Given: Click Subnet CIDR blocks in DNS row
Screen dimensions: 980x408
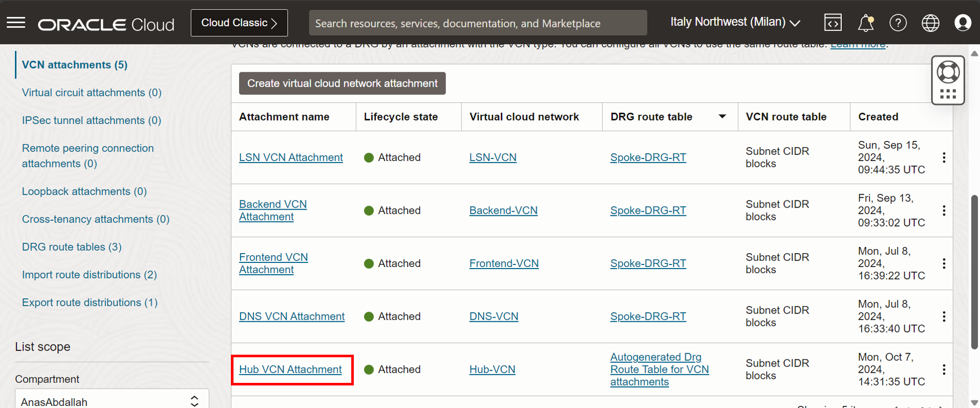Looking at the screenshot, I should (x=777, y=317).
